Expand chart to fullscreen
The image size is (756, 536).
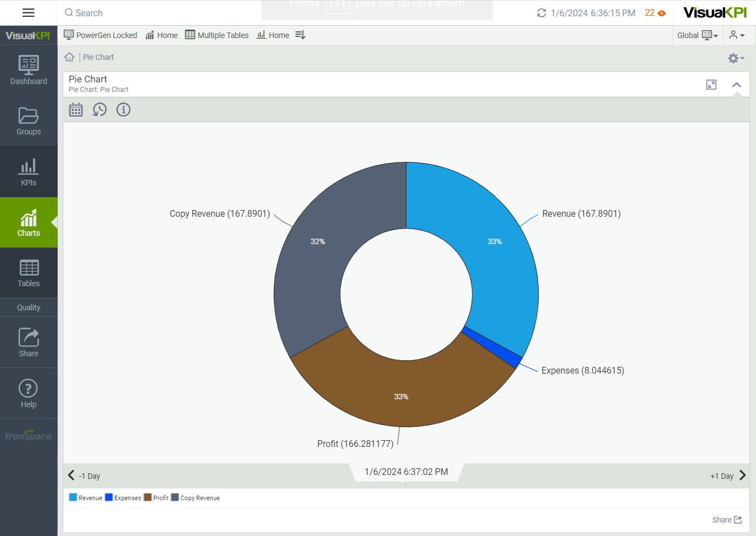point(711,85)
